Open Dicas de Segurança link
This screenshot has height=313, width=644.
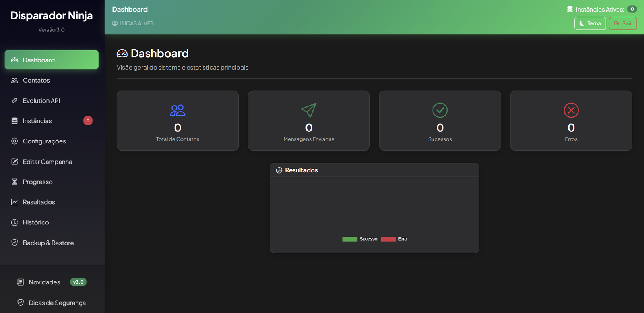57,303
